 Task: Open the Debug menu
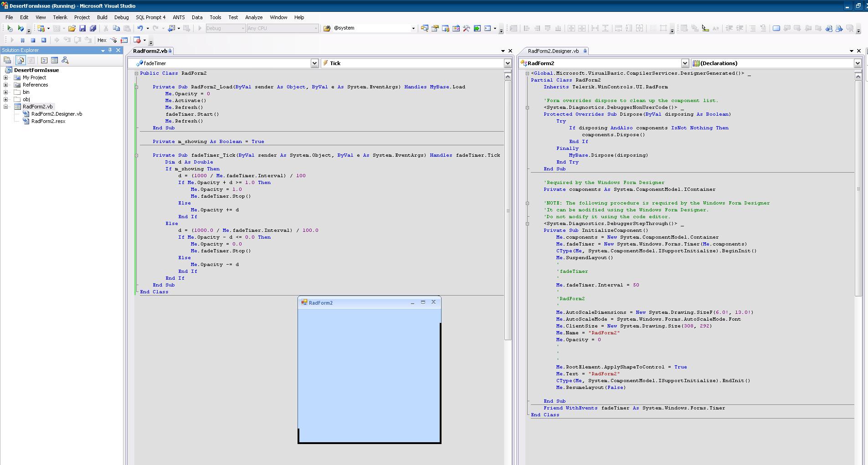tap(121, 17)
